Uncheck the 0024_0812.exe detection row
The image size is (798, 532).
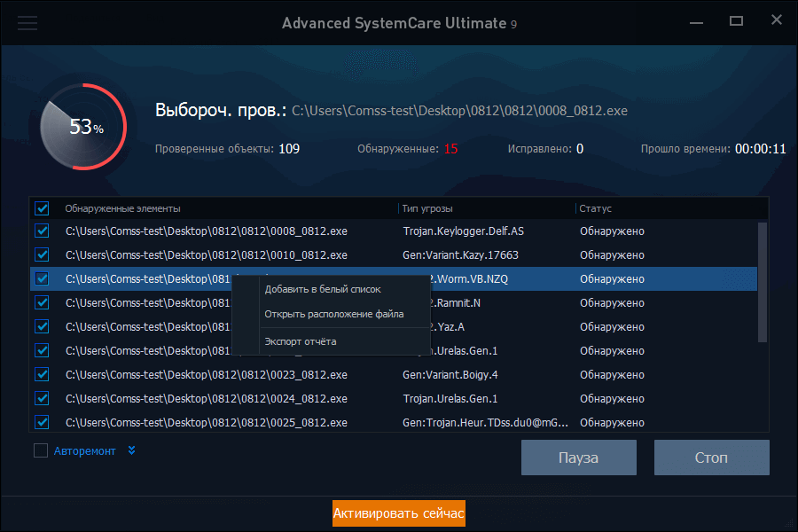pyautogui.click(x=41, y=398)
